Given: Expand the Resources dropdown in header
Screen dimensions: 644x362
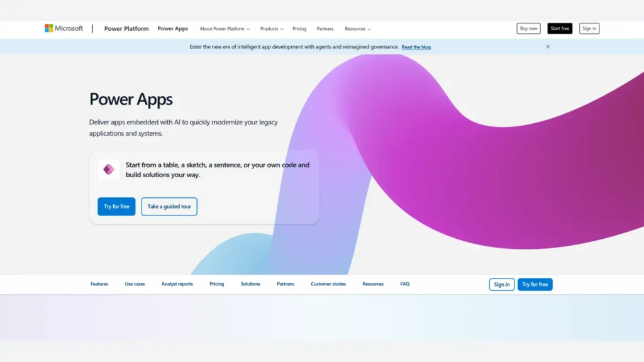Looking at the screenshot, I should (357, 29).
